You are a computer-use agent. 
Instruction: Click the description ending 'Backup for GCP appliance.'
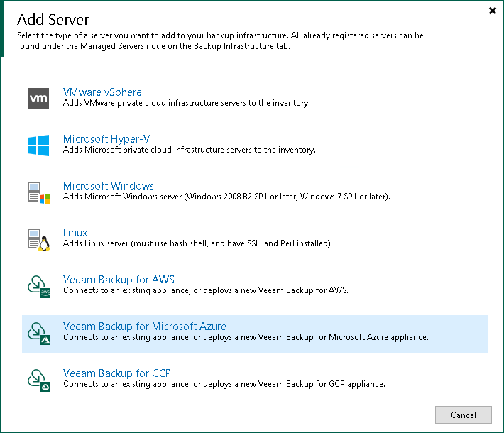224,385
